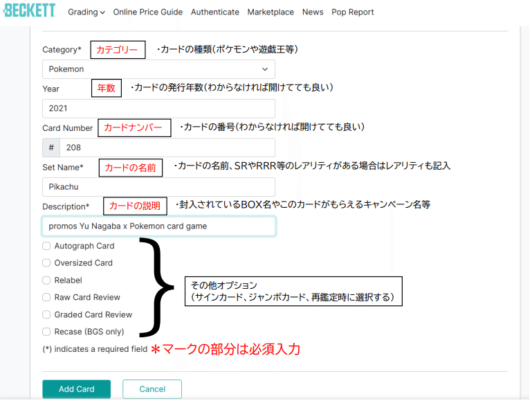Click the Card Number input field
The image size is (532, 410).
[x=167, y=148]
